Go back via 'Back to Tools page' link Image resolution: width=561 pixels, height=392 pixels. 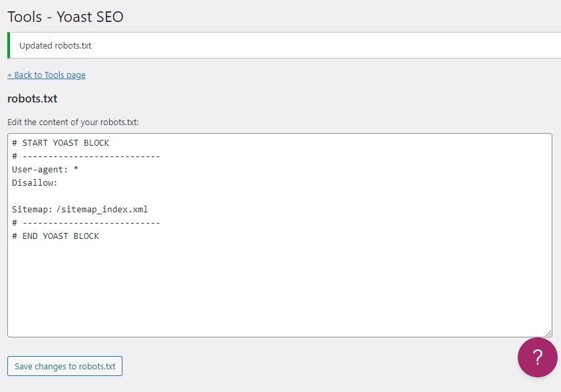click(x=47, y=75)
